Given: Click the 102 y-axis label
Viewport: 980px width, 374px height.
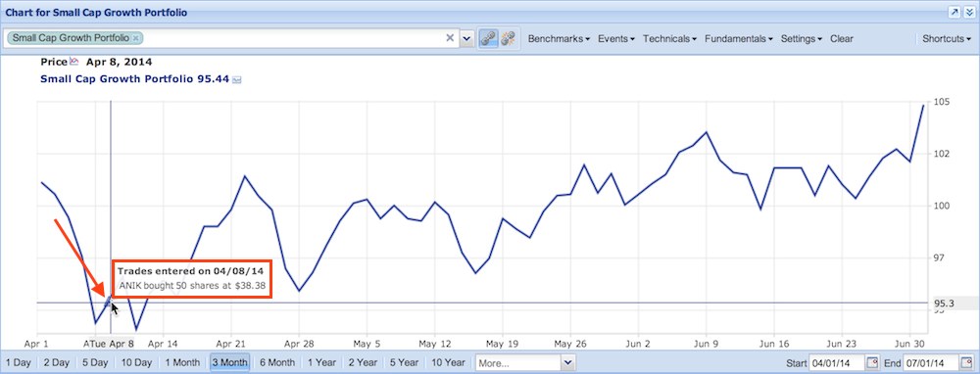Looking at the screenshot, I should click(942, 155).
